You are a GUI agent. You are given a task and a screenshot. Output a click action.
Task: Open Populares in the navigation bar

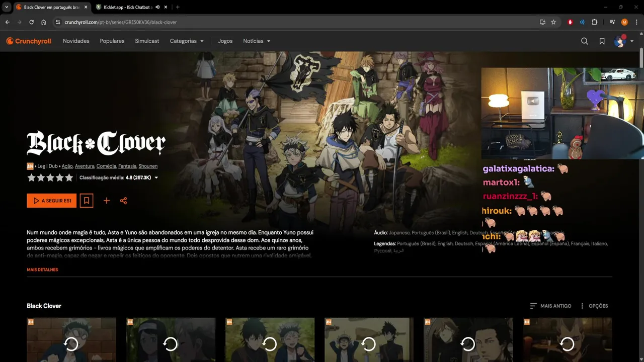[112, 41]
